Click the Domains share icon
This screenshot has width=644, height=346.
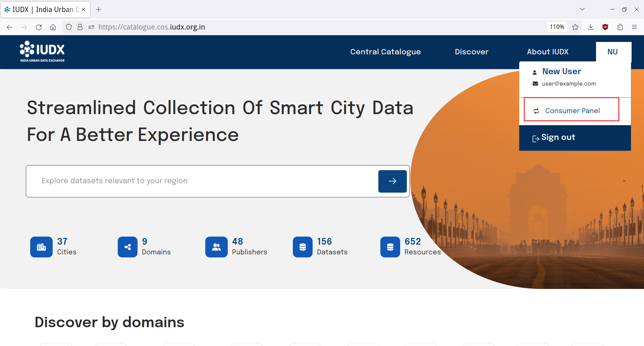127,247
